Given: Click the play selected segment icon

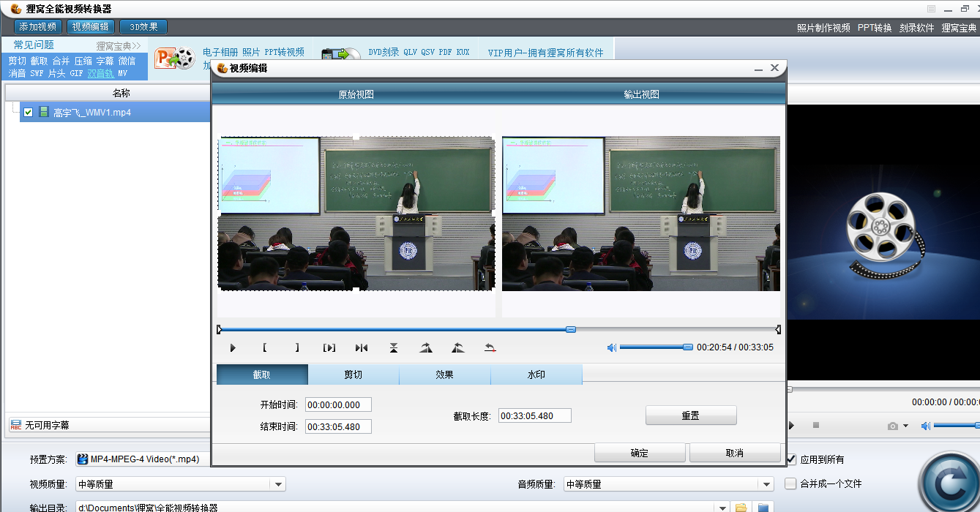Looking at the screenshot, I should point(329,348).
